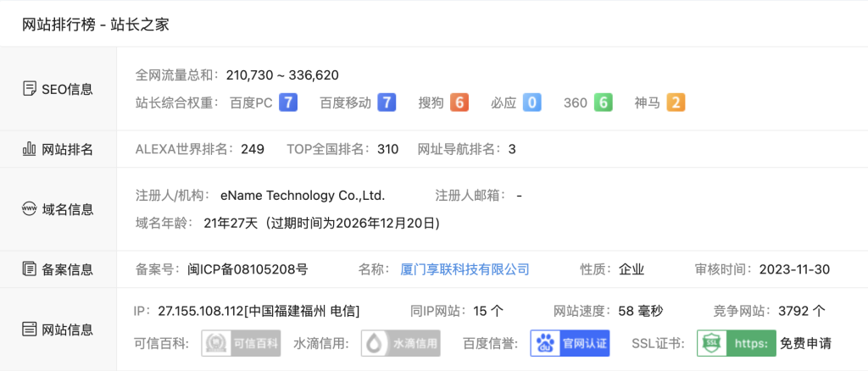Click the 必应 weight badge 0
868x371 pixels.
pyautogui.click(x=532, y=102)
